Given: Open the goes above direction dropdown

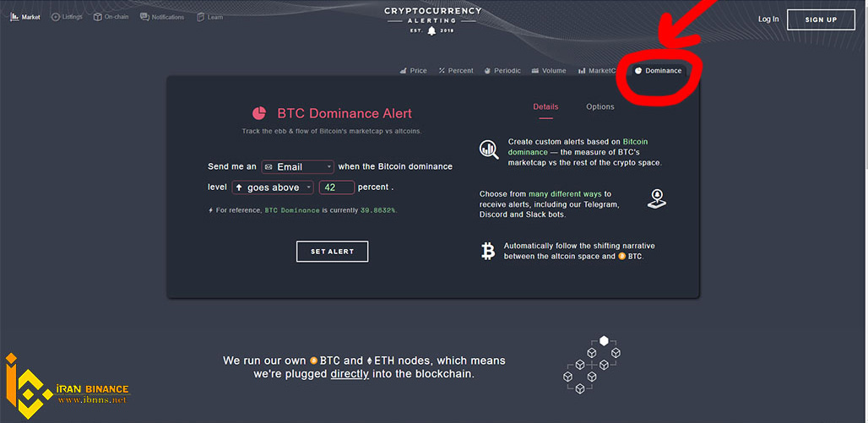Looking at the screenshot, I should [273, 187].
